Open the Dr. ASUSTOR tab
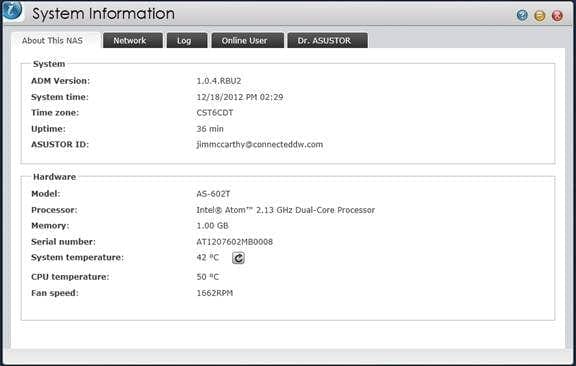The image size is (576, 366). point(327,40)
